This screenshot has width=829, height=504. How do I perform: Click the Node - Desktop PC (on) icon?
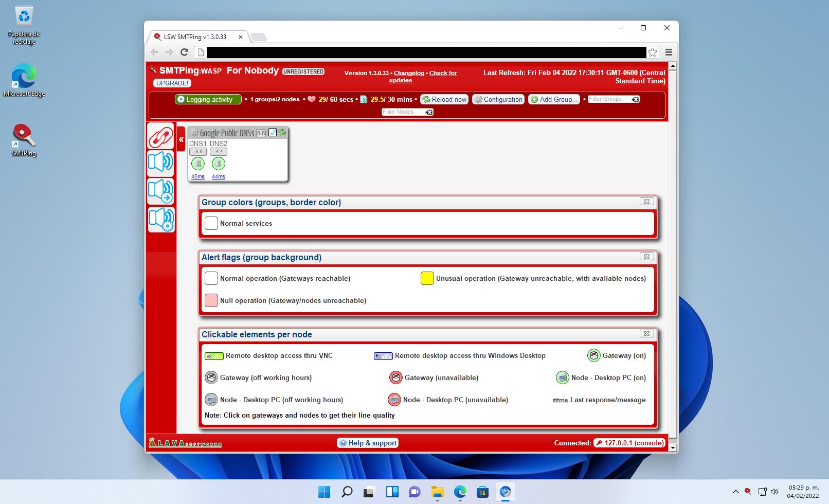tap(562, 377)
